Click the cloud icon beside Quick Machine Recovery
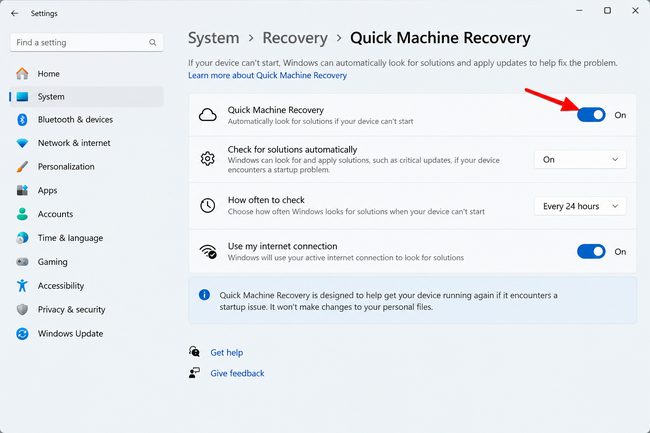The height and width of the screenshot is (433, 650). pyautogui.click(x=208, y=115)
